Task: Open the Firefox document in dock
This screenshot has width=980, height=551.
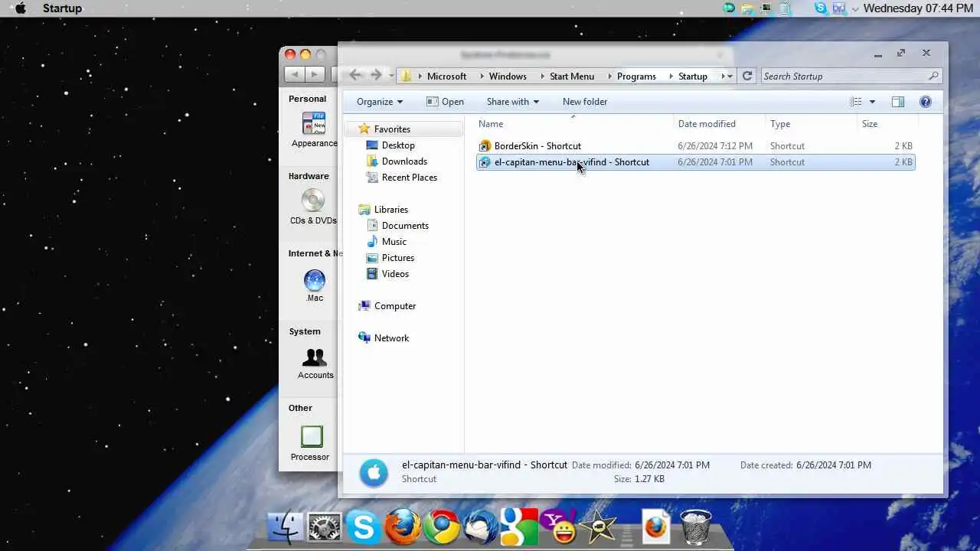Action: point(656,527)
